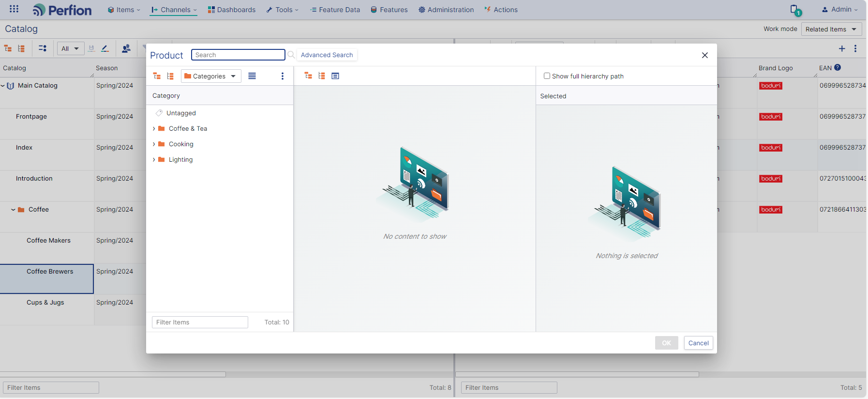
Task: Select the Cups & Jugs catalog row
Action: coord(47,310)
